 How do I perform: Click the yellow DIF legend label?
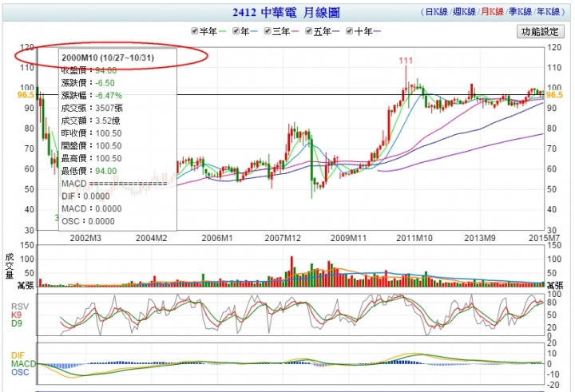click(18, 355)
